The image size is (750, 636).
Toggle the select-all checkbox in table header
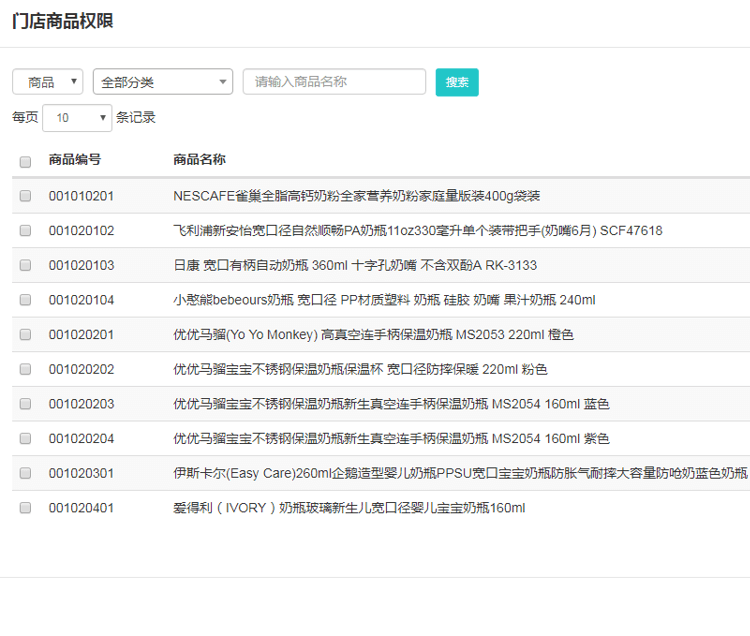coord(25,161)
